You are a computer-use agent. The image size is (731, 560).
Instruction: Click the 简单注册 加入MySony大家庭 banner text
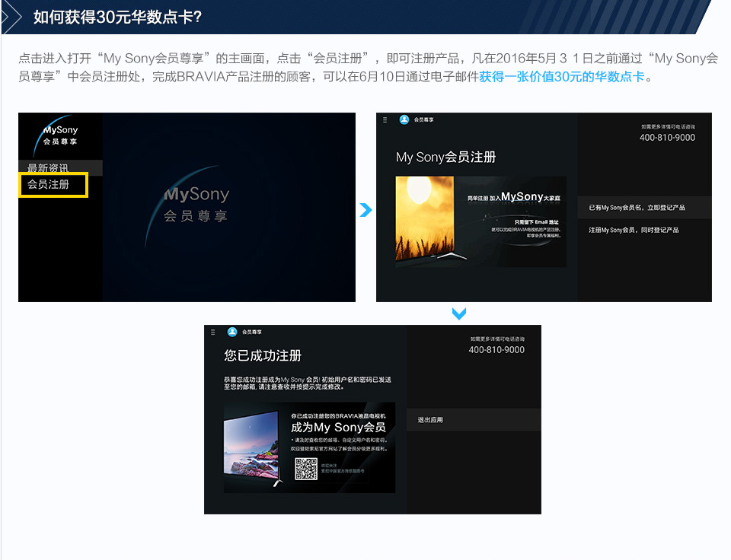pos(514,197)
